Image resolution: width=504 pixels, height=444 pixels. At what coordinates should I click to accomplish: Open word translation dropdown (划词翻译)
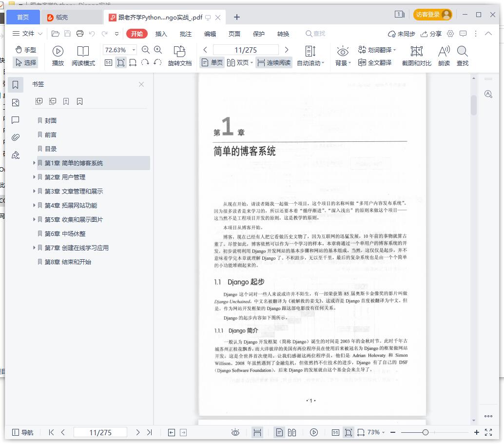[377, 50]
